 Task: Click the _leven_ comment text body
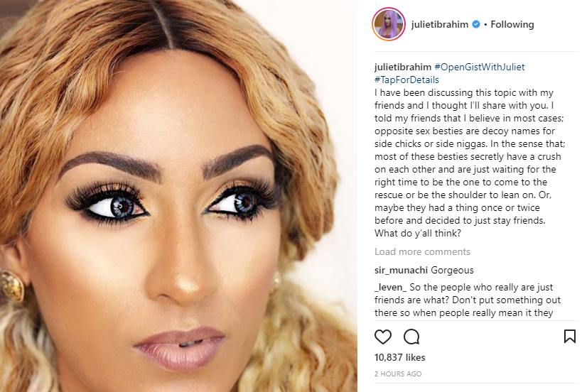[468, 300]
